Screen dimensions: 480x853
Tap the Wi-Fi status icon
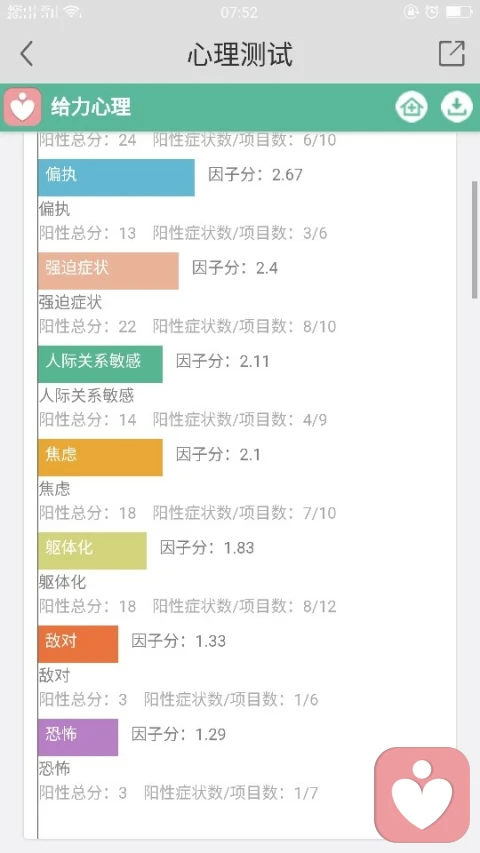pos(72,11)
